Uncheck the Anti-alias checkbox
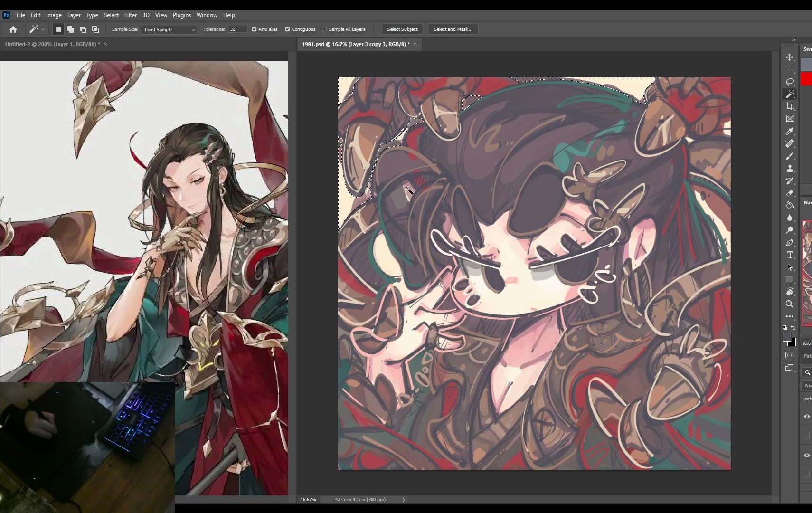The height and width of the screenshot is (513, 812). pyautogui.click(x=254, y=29)
